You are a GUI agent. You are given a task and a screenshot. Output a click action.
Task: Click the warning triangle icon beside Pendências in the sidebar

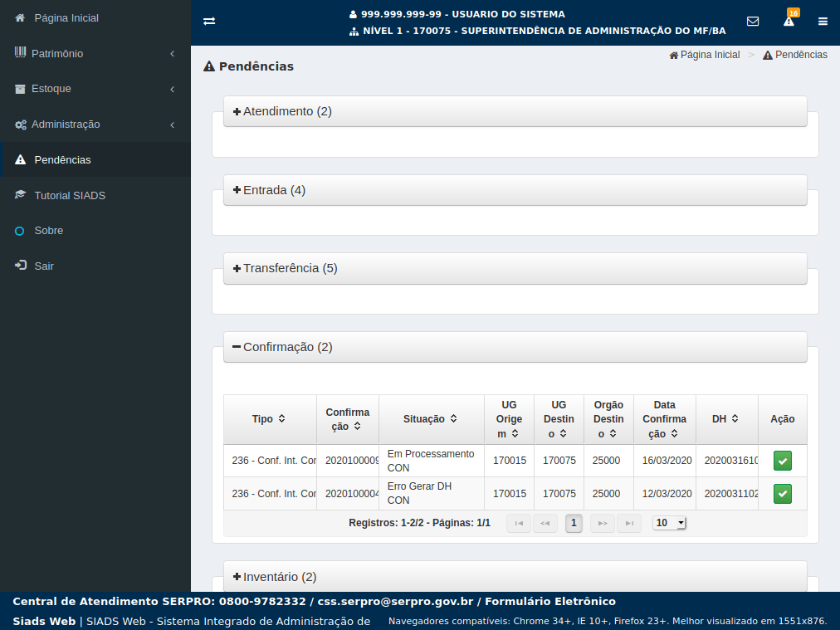(21, 159)
